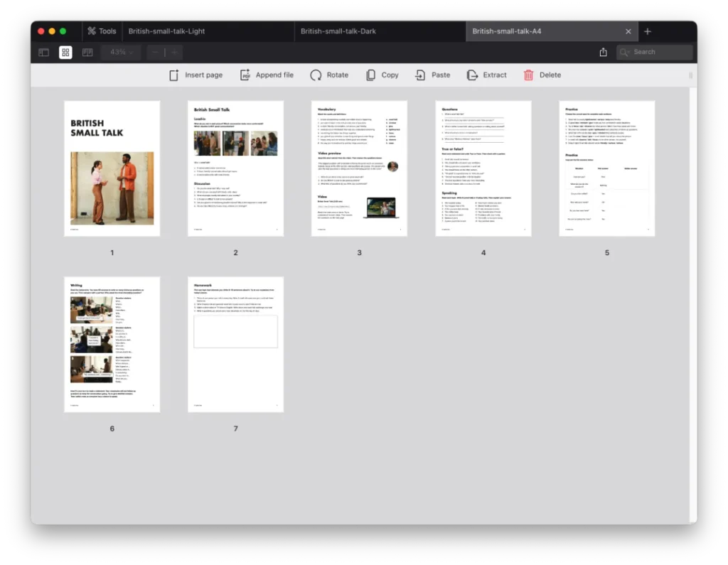Open a new tab with plus button

coord(647,31)
